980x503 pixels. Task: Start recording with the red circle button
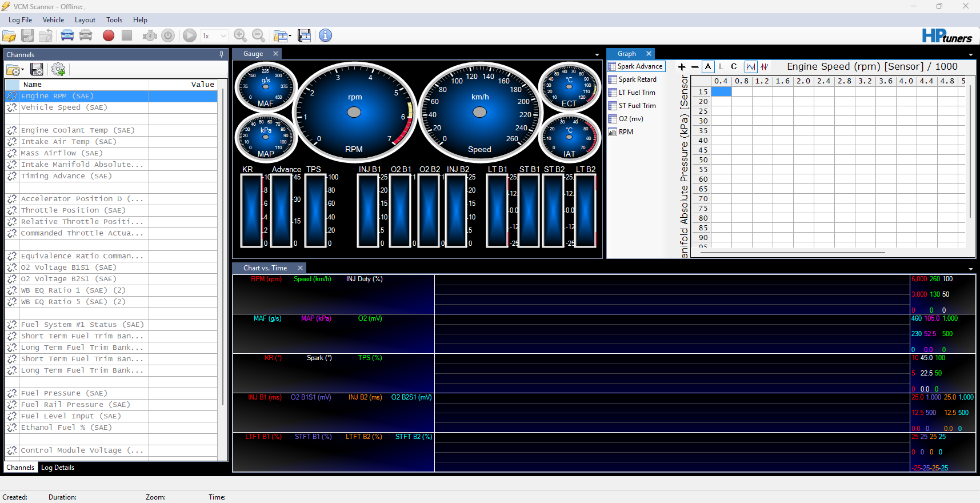tap(109, 35)
